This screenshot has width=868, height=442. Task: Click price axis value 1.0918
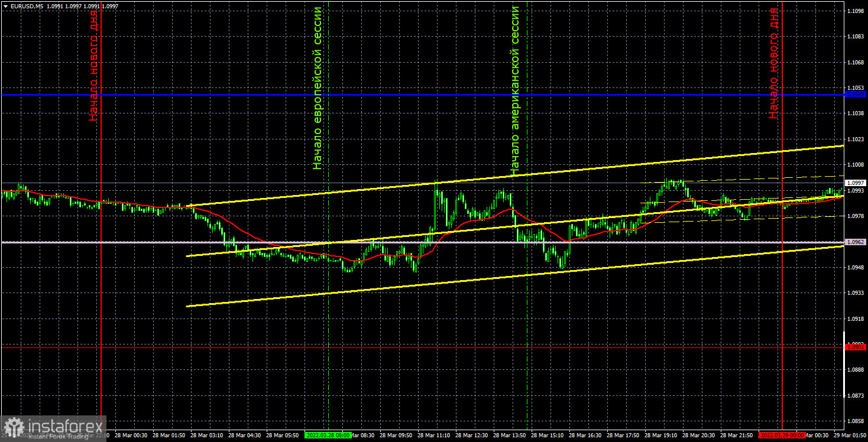pos(856,318)
